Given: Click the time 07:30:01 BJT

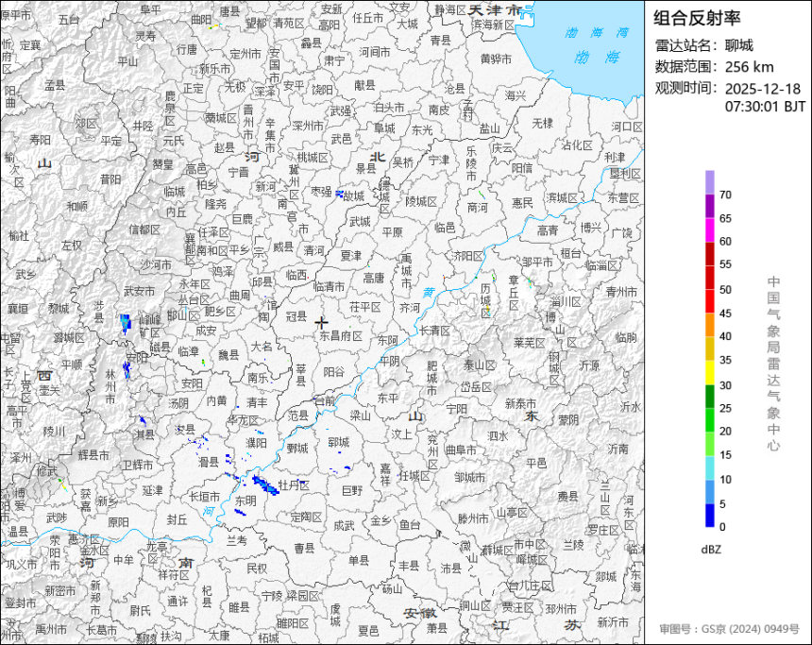Looking at the screenshot, I should (765, 107).
